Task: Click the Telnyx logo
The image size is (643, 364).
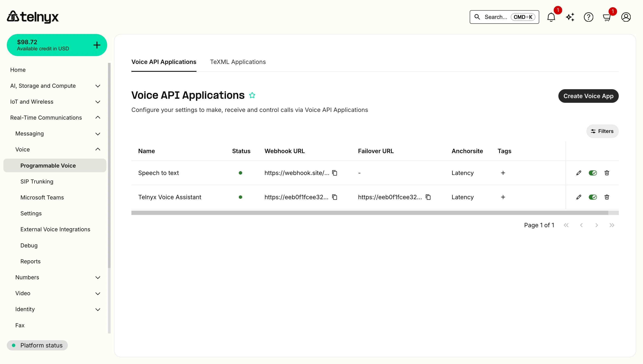Action: pos(33,17)
